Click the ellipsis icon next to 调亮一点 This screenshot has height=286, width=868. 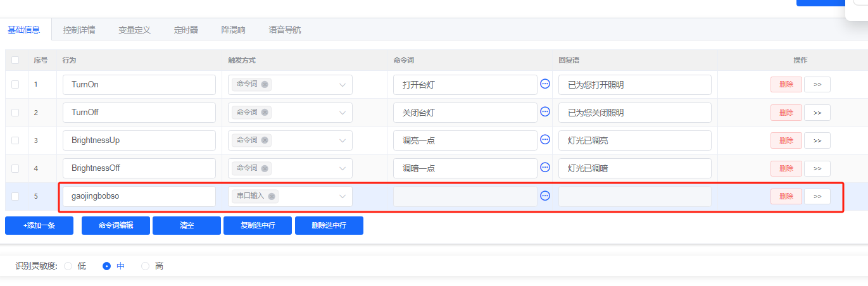click(544, 140)
